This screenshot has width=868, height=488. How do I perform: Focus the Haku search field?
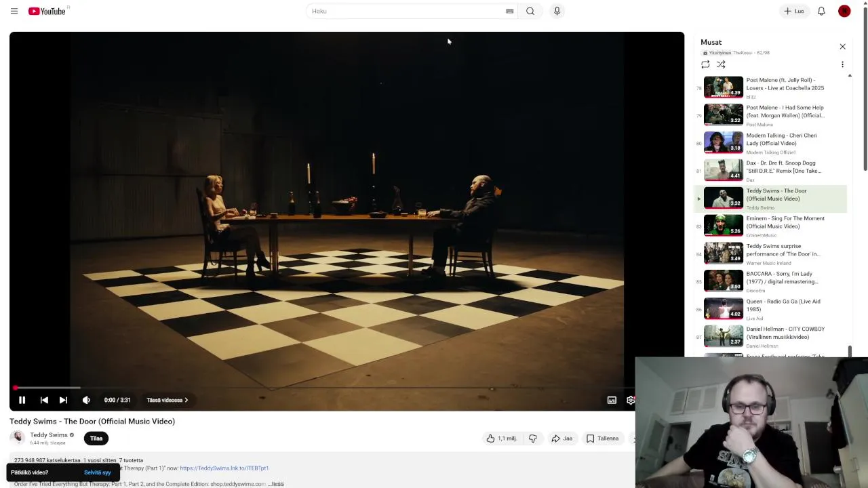pyautogui.click(x=407, y=11)
